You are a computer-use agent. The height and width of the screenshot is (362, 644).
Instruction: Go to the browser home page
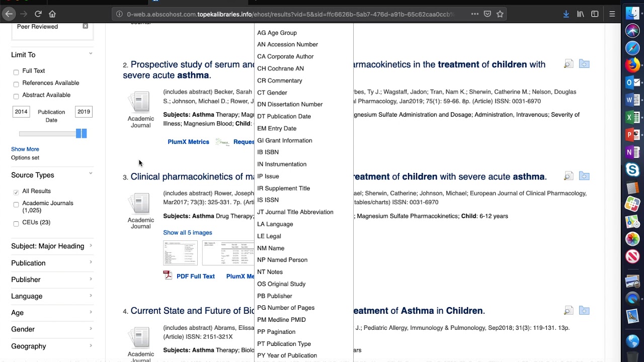[x=52, y=14]
